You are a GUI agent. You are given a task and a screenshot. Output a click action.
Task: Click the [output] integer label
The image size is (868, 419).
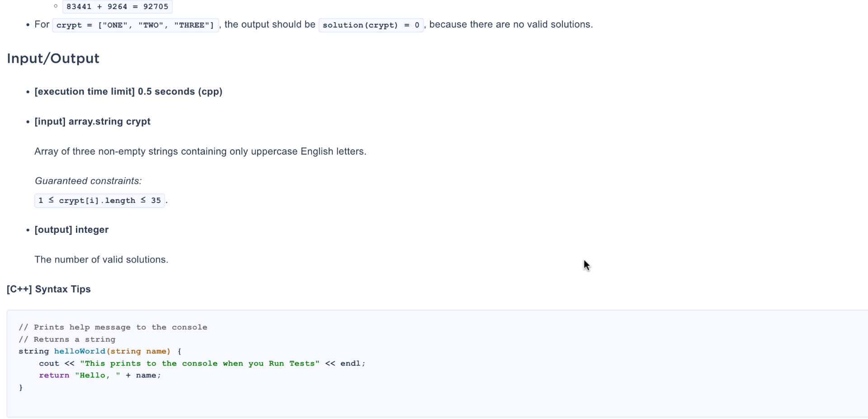[x=71, y=229]
